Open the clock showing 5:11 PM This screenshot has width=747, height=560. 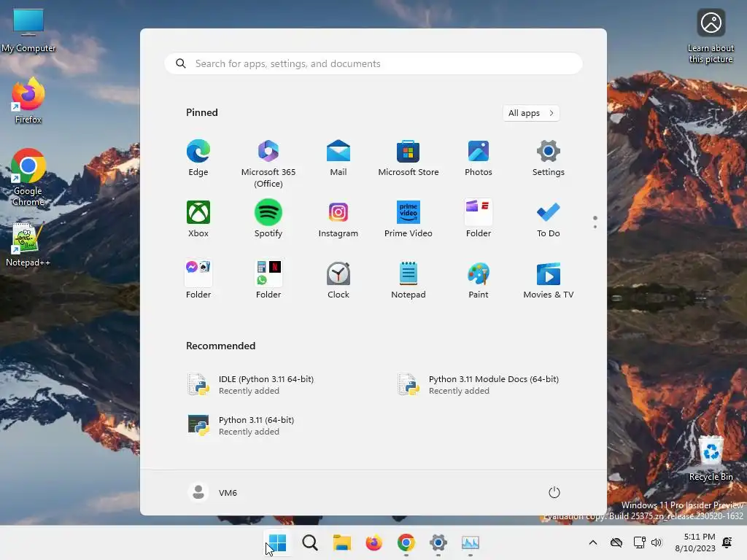pos(695,542)
